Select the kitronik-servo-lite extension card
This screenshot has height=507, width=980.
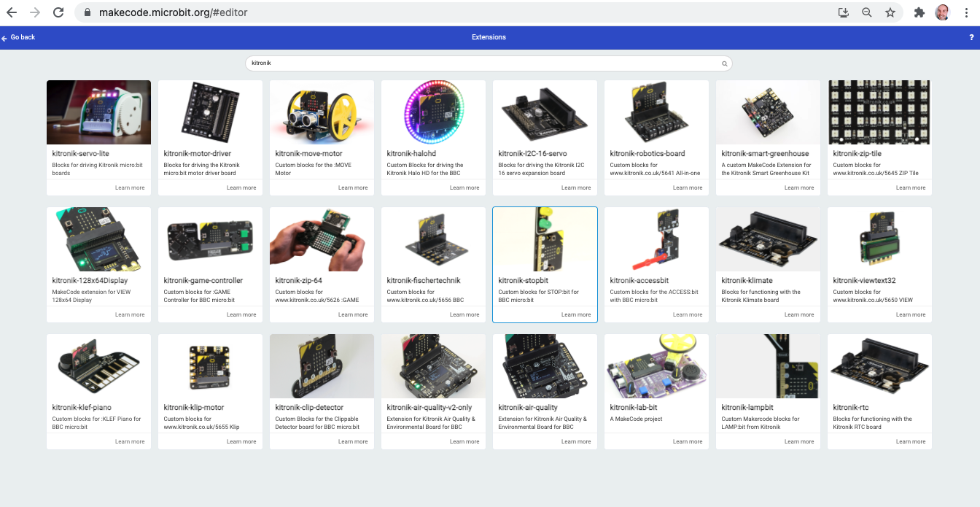click(98, 135)
